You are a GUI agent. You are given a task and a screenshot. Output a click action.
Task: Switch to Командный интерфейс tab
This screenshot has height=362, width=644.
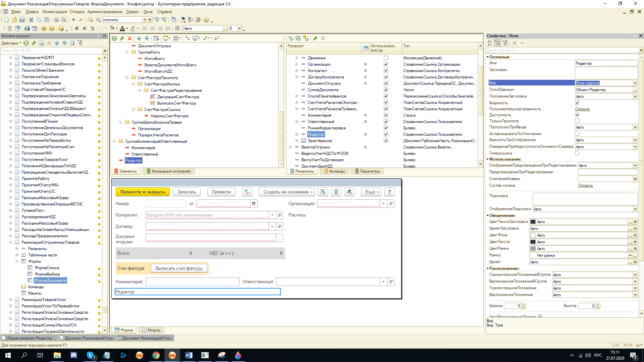pos(169,171)
